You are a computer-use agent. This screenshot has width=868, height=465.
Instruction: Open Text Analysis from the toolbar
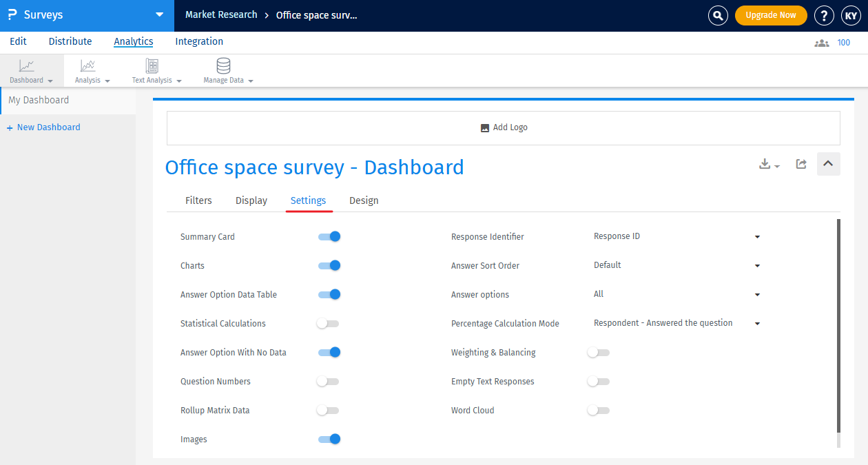(152, 70)
